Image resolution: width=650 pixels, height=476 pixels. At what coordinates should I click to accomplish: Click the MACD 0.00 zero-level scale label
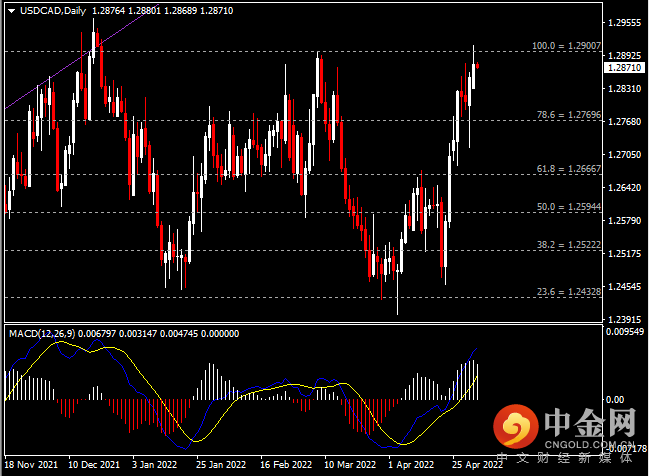click(615, 399)
